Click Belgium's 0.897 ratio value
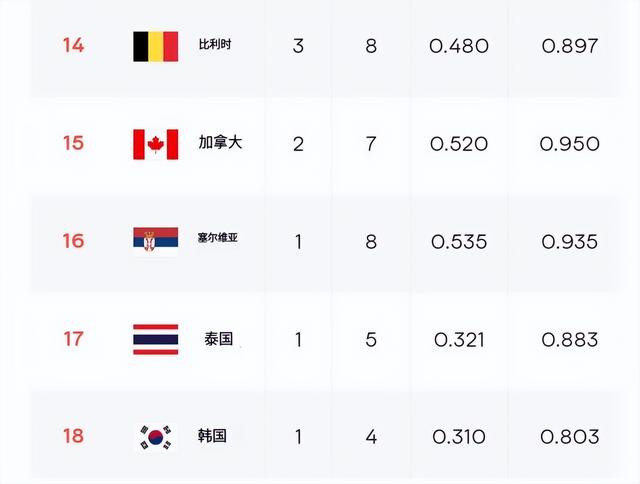This screenshot has height=484, width=640. [x=570, y=46]
